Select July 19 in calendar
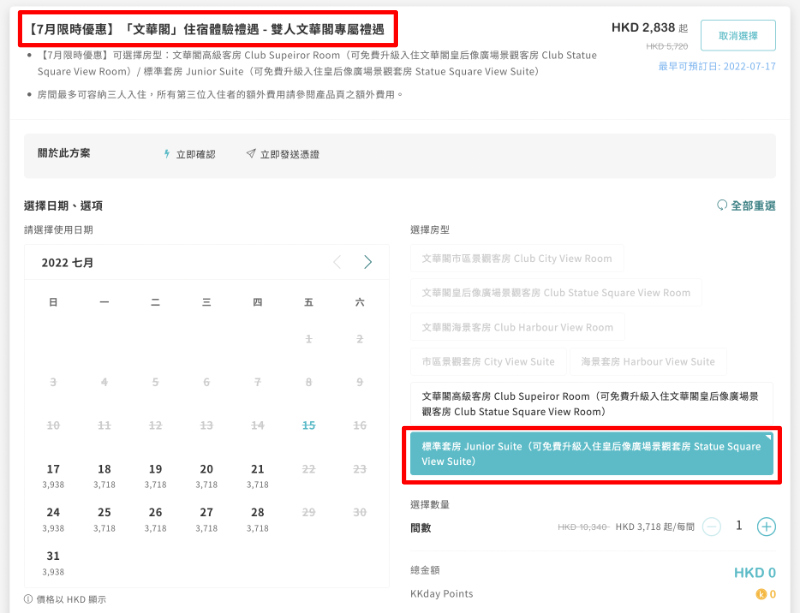The image size is (800, 613). 155,476
